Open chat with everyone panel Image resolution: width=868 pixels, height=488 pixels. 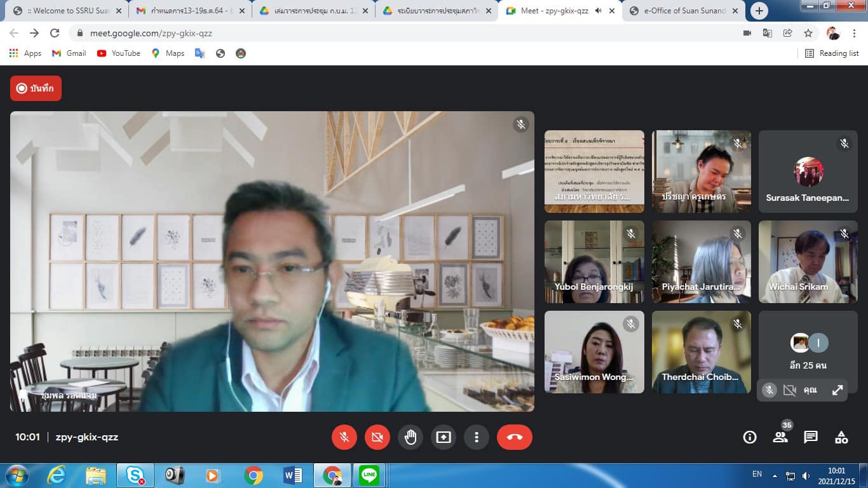tap(811, 437)
